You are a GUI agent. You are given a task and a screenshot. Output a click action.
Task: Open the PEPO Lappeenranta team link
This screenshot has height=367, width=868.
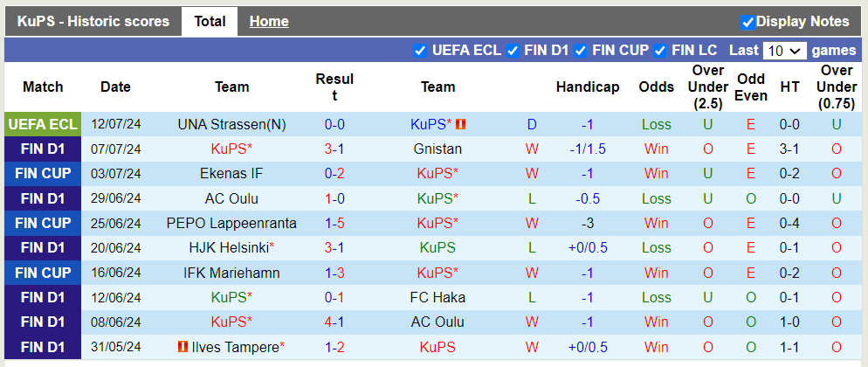point(231,224)
